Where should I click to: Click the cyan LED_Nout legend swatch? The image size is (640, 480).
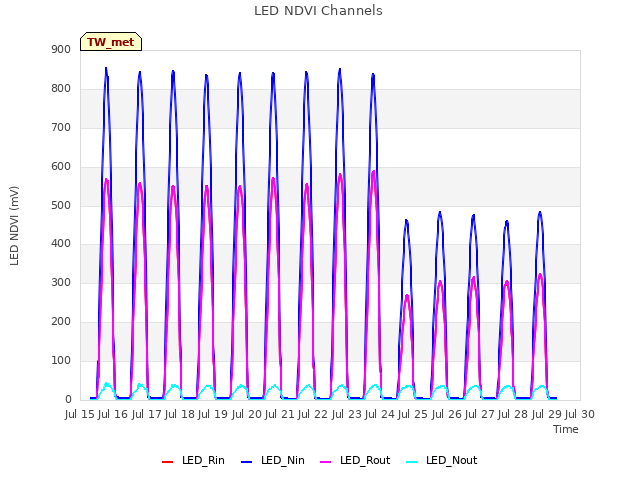[x=412, y=462]
